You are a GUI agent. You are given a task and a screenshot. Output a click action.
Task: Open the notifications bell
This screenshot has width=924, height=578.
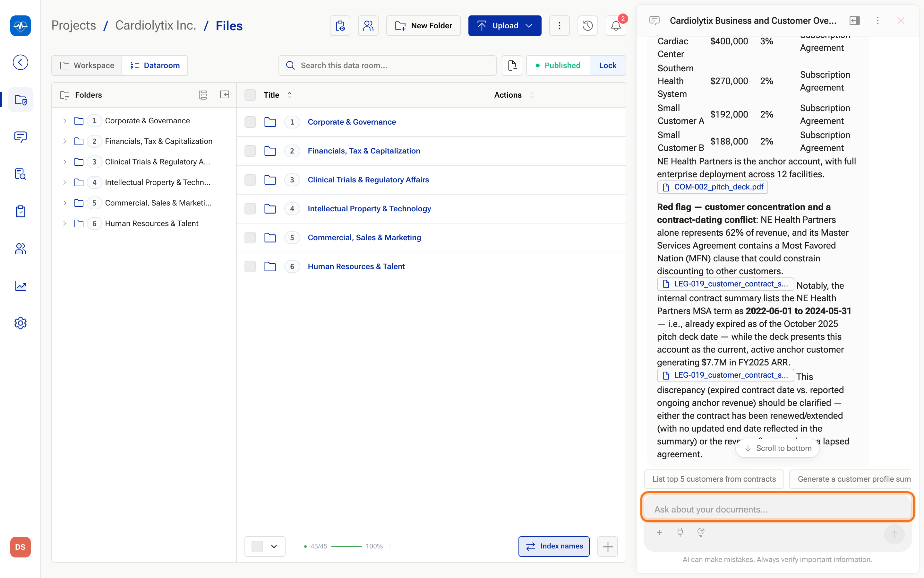pyautogui.click(x=616, y=26)
